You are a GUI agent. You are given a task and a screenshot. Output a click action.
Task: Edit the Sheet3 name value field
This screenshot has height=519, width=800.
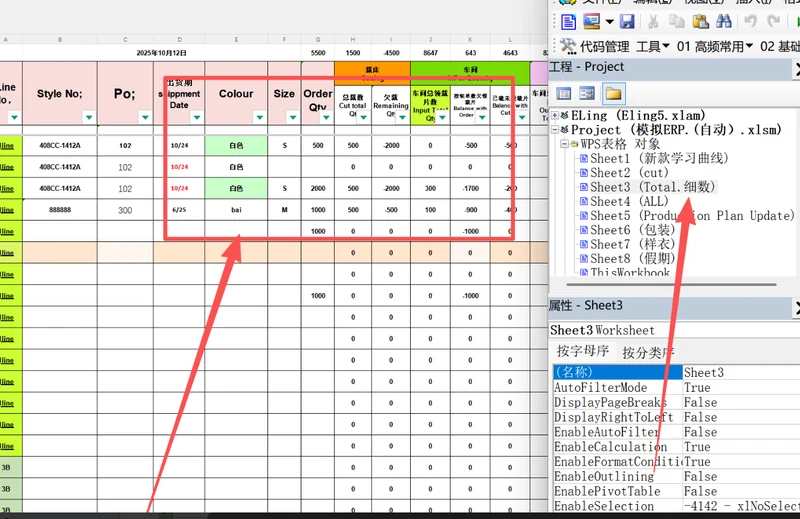[741, 372]
